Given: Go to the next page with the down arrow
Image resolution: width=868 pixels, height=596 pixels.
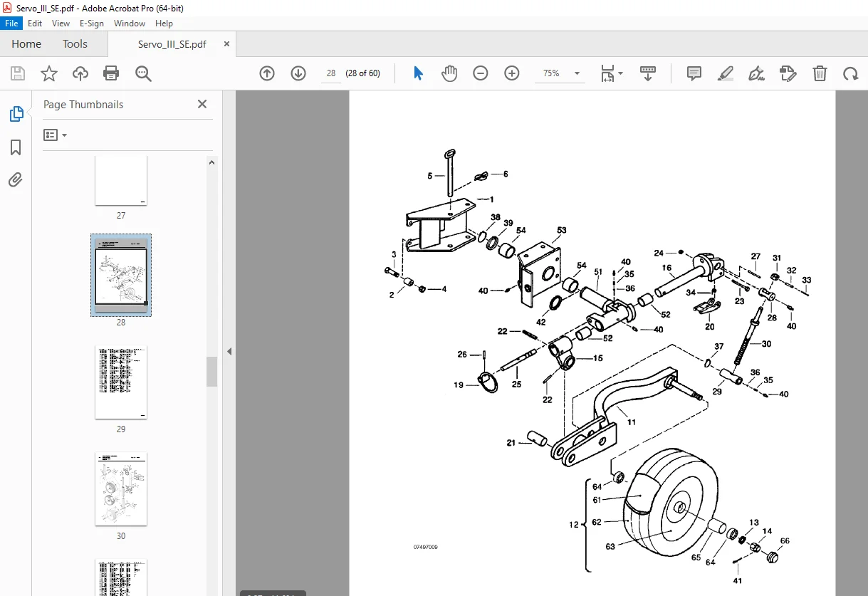Looking at the screenshot, I should pos(298,73).
